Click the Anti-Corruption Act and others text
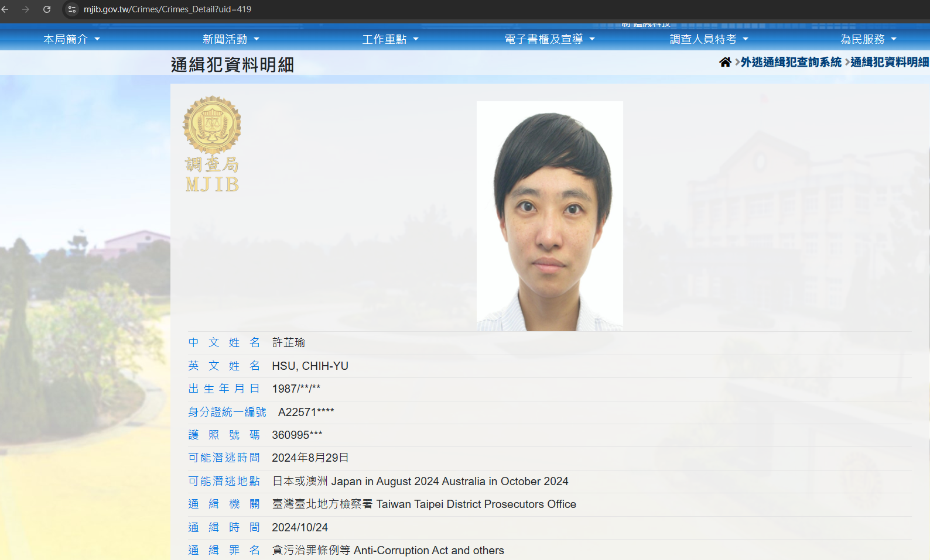 [x=429, y=551]
